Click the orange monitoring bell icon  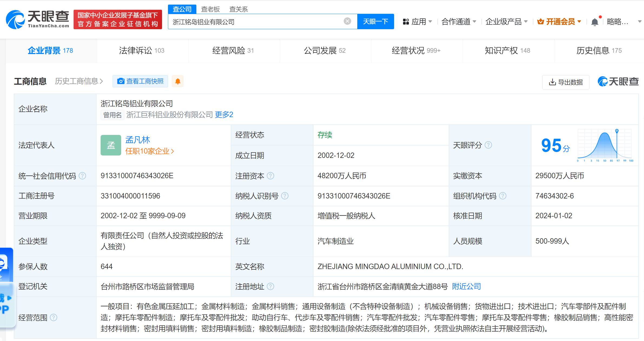(x=178, y=81)
